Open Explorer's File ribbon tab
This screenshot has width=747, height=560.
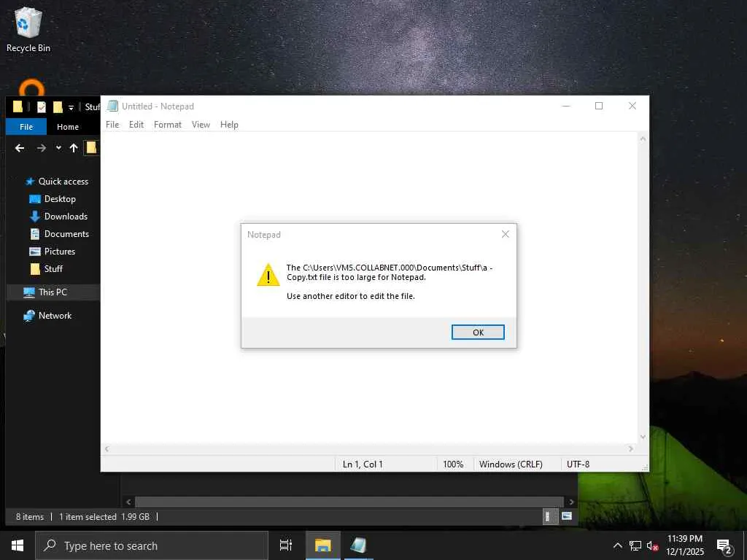pos(26,127)
